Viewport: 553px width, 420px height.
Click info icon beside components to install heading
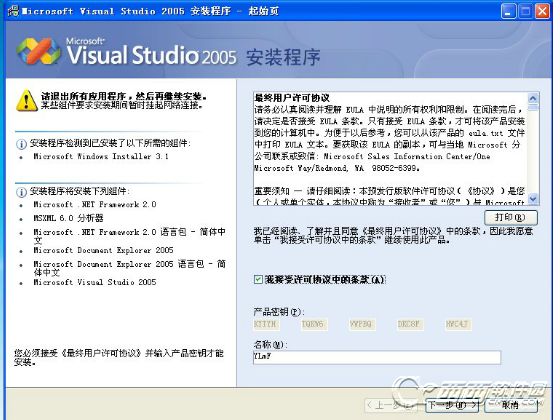pos(22,192)
